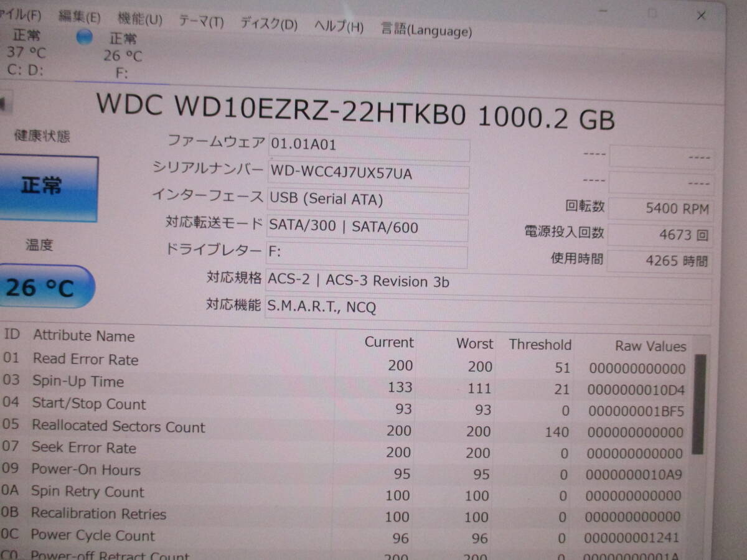Click the interface field USB (Serial ATA)
747x560 pixels.
click(368, 203)
